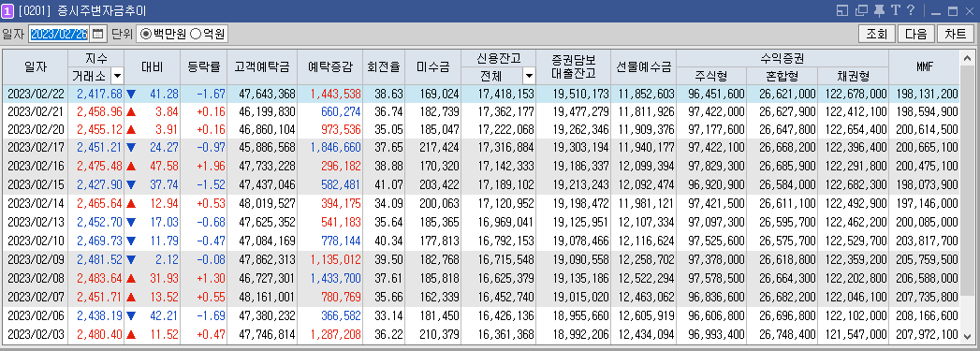Image resolution: width=980 pixels, height=351 pixels.
Task: Select the 2023/02/15 date cell
Action: point(36,185)
